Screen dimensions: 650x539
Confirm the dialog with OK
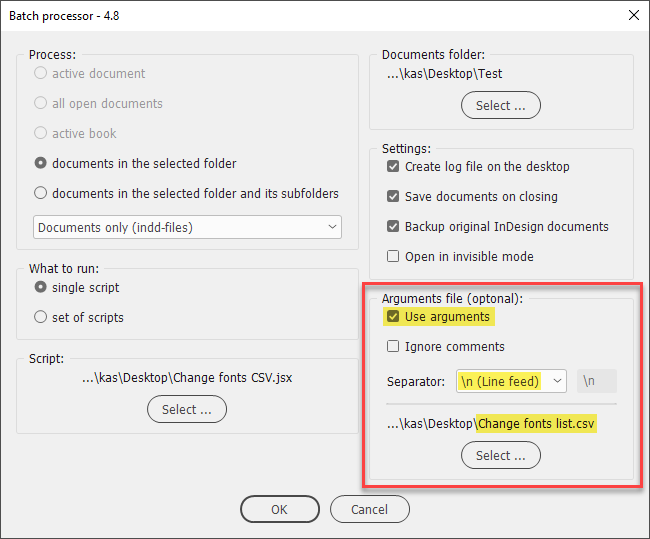click(x=280, y=509)
